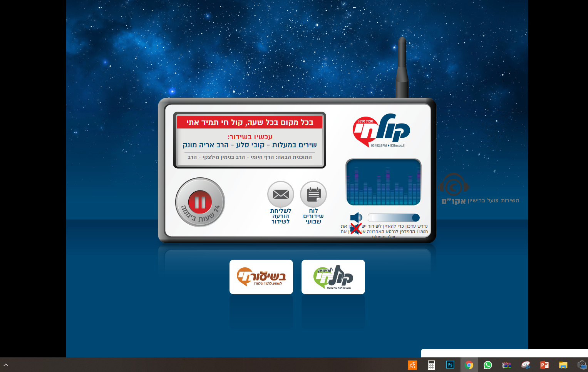Click the volume slider knob

click(415, 218)
